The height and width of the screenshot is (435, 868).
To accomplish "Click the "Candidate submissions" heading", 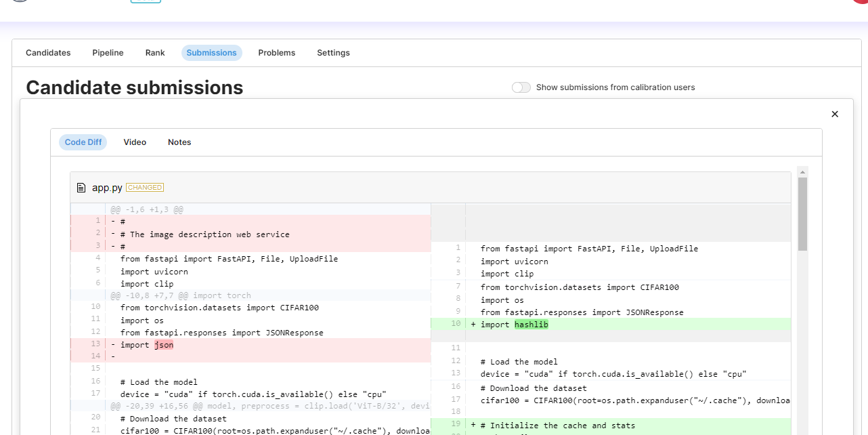I will (134, 87).
